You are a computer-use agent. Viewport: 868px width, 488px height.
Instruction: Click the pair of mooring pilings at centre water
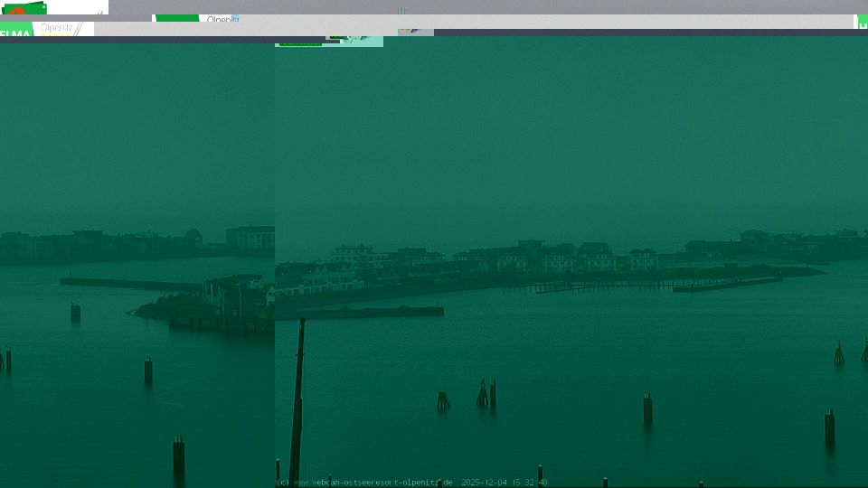pyautogui.click(x=486, y=394)
